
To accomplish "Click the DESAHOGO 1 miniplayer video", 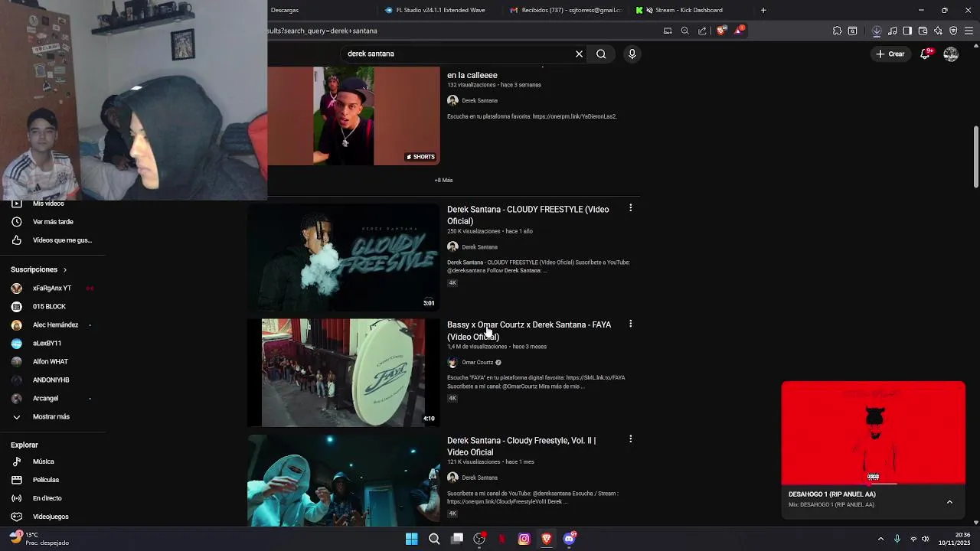I will point(874,433).
